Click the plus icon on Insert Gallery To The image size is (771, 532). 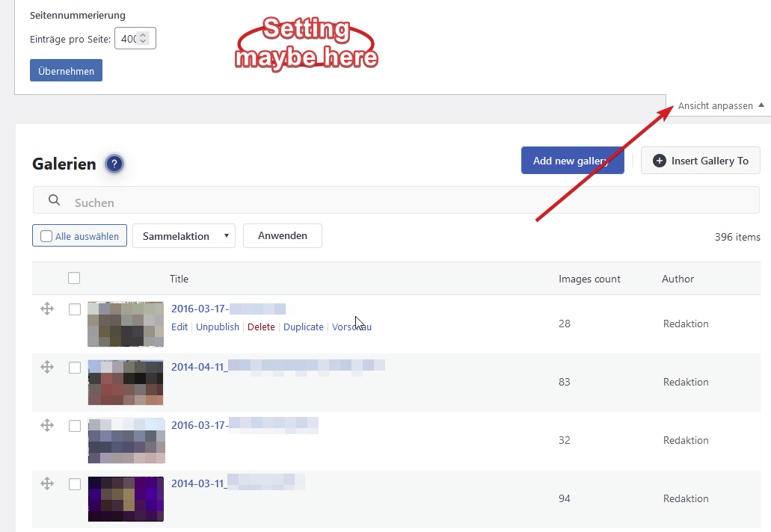(x=659, y=161)
